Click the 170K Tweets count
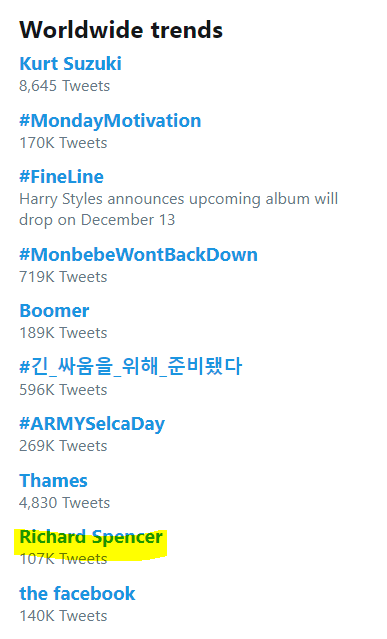The image size is (387, 639). (x=63, y=143)
